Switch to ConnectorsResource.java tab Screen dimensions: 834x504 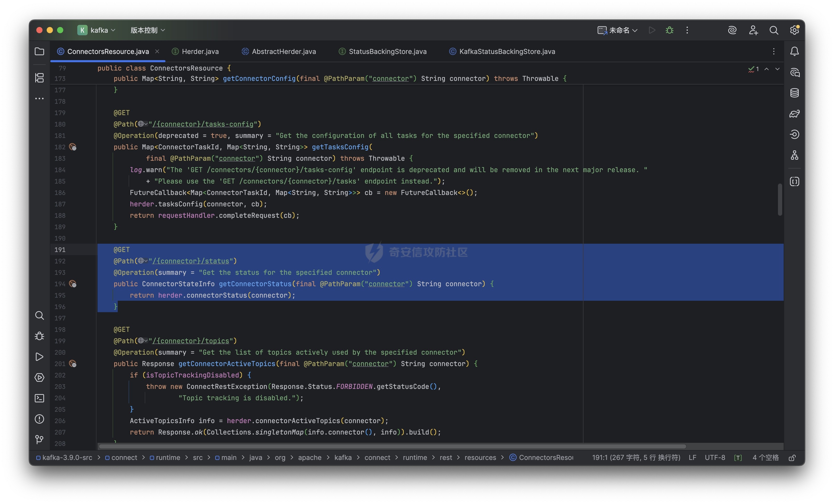108,51
